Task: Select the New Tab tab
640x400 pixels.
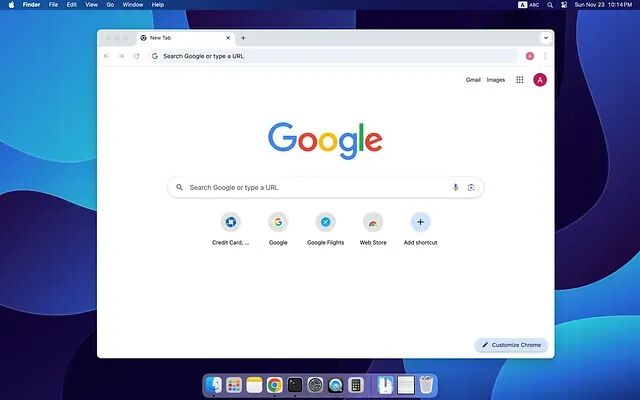Action: [186, 38]
